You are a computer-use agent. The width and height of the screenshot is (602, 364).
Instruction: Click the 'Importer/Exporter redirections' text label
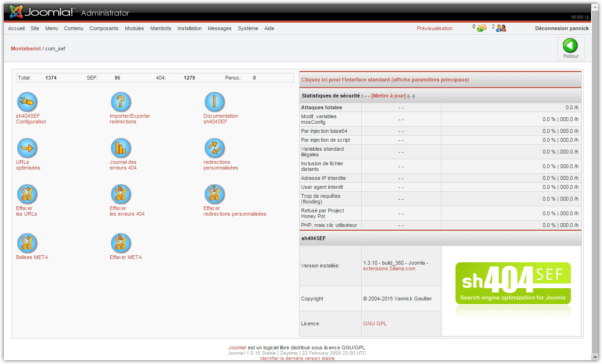(130, 119)
